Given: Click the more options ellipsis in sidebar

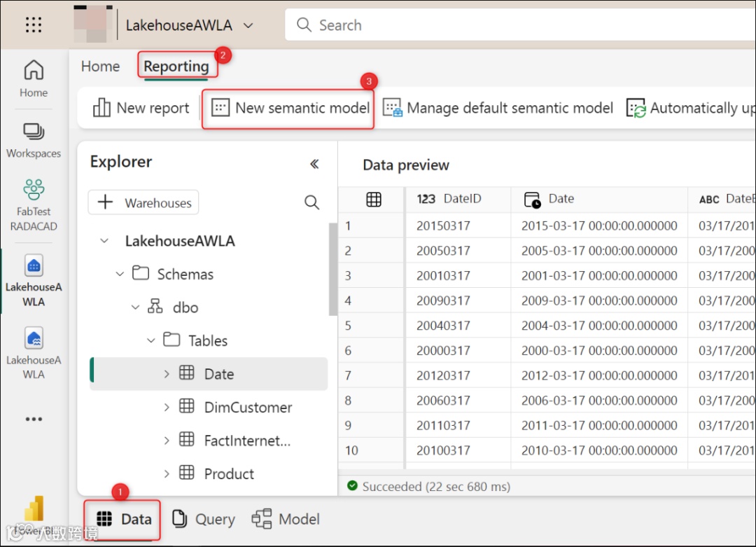Looking at the screenshot, I should 34,419.
